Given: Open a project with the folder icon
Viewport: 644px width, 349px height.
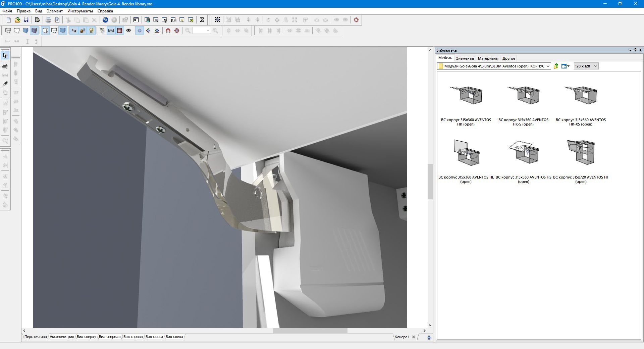Looking at the screenshot, I should tap(17, 20).
